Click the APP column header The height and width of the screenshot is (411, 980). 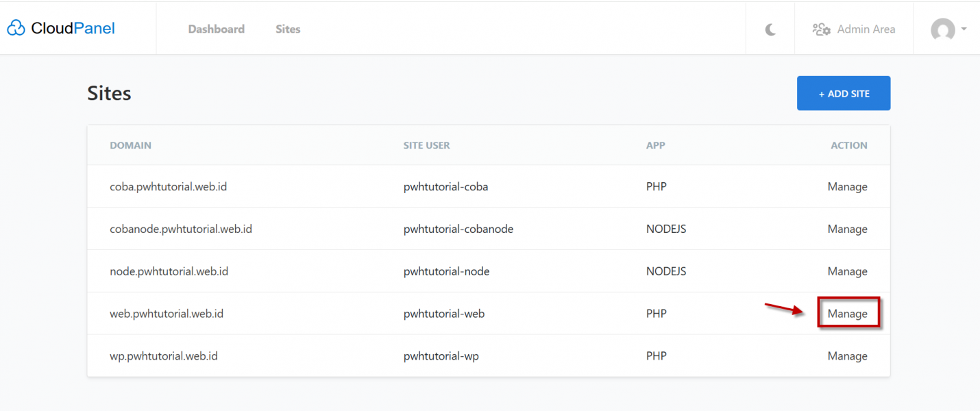[656, 145]
